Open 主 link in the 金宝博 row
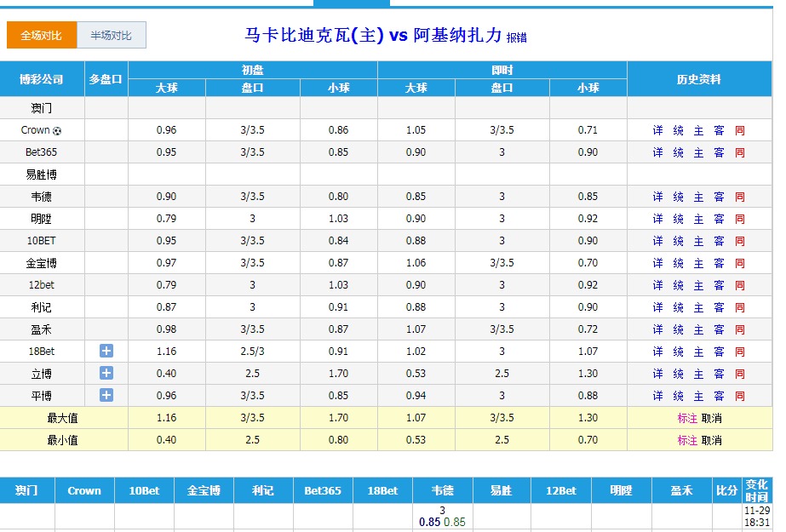Screen dimensions: 786x532 coord(699,262)
